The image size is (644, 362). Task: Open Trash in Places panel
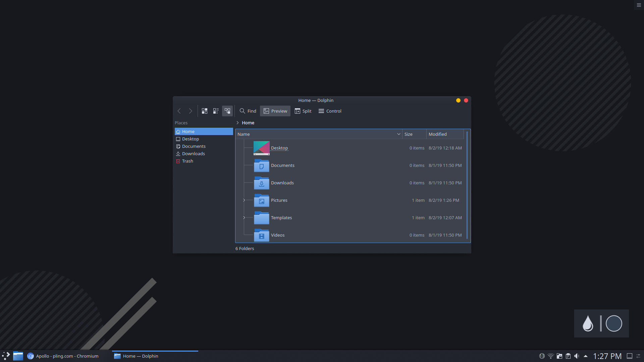point(204,161)
